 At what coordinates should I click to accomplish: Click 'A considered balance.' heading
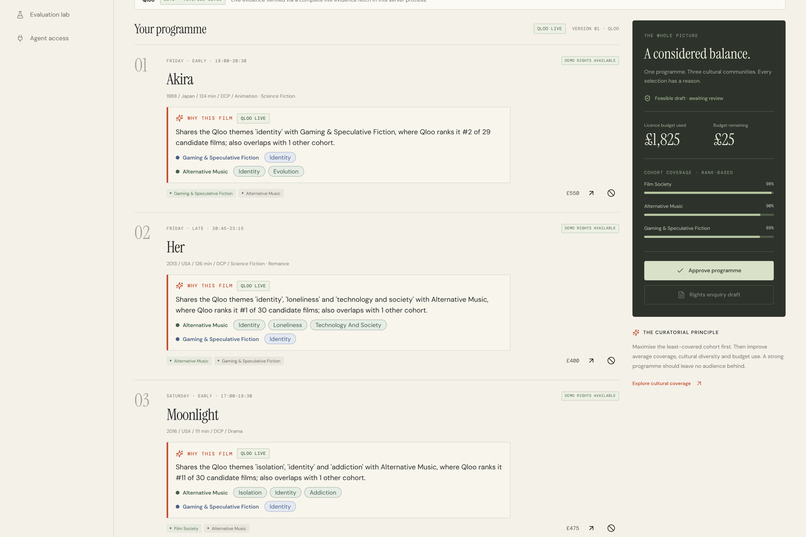click(697, 54)
